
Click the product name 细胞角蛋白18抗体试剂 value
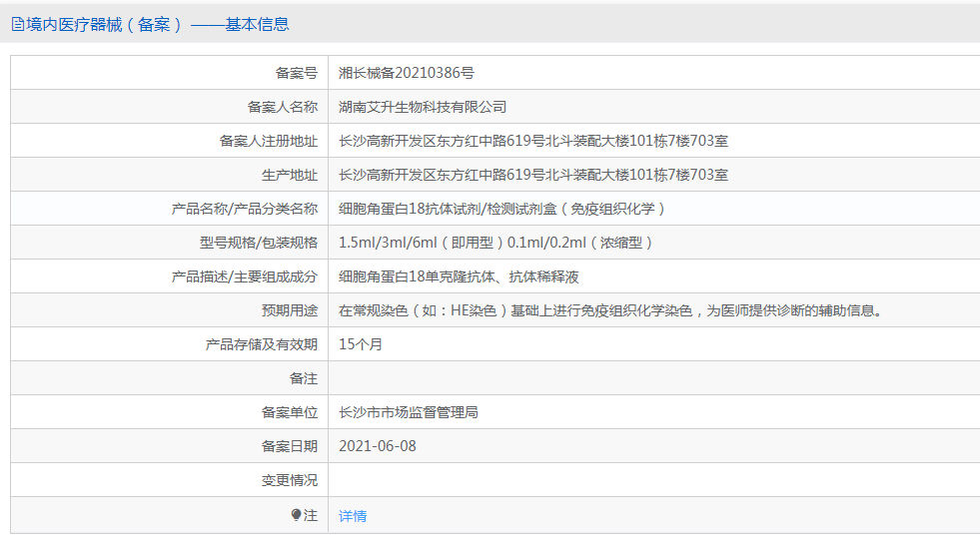501,209
